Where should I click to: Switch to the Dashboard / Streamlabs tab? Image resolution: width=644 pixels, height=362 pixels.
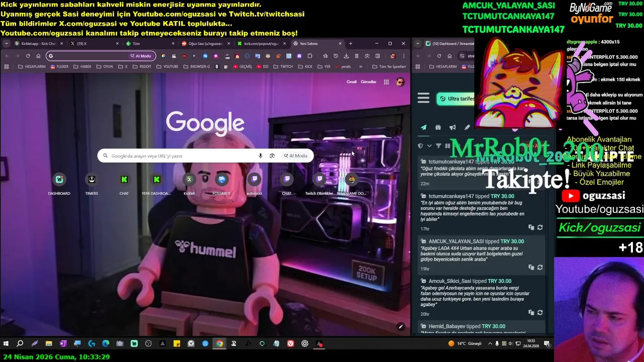(449, 44)
